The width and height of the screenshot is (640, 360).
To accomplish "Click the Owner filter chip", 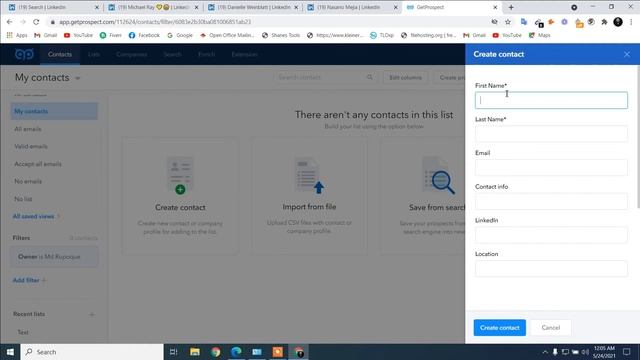I will 54,257.
